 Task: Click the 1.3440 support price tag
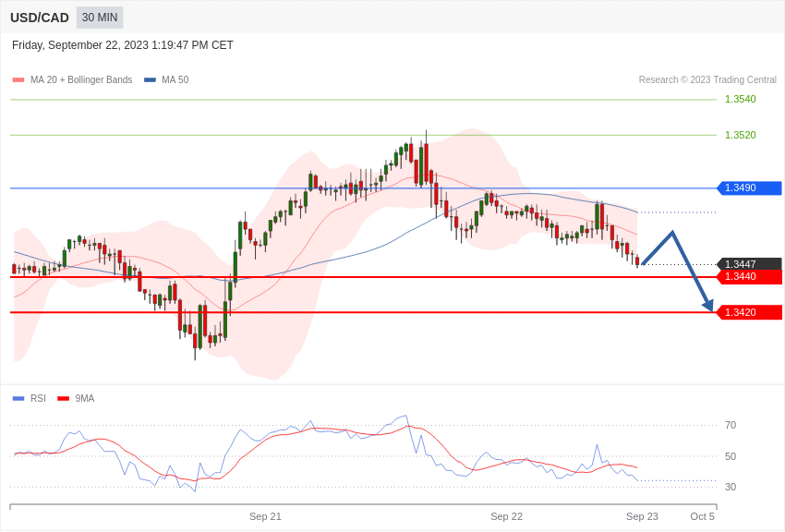point(749,277)
